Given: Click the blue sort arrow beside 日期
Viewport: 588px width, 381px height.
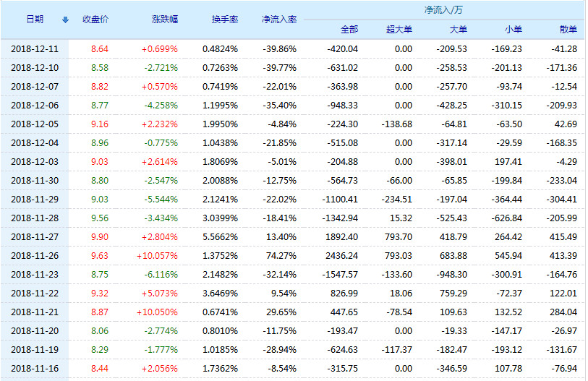Looking at the screenshot, I should click(66, 20).
